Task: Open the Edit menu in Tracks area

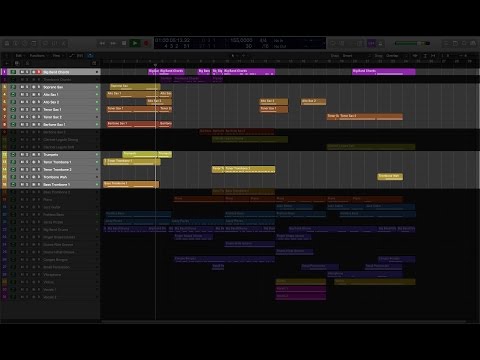Action: pyautogui.click(x=20, y=56)
